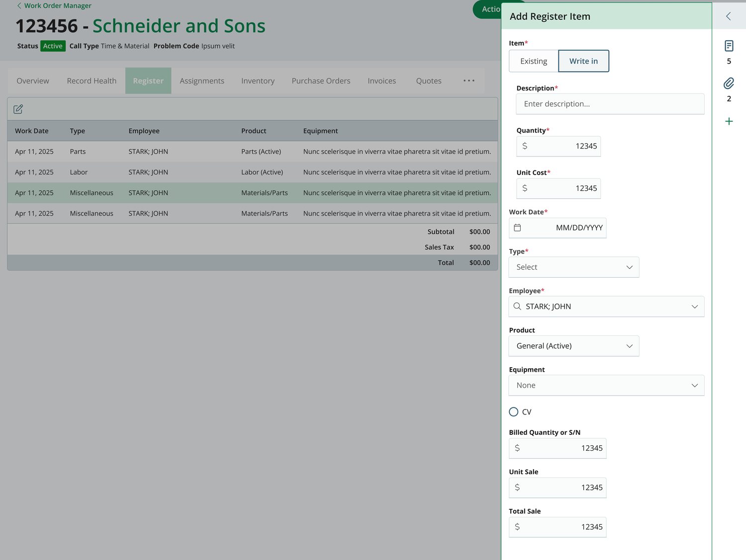Click the Total amount value
Viewport: 746px width, 560px height.
[x=480, y=263]
